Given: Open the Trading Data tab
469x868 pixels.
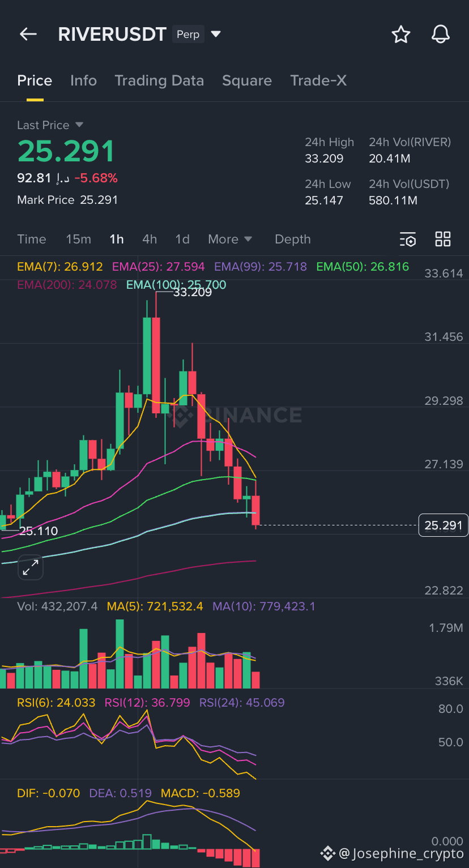Looking at the screenshot, I should click(159, 80).
